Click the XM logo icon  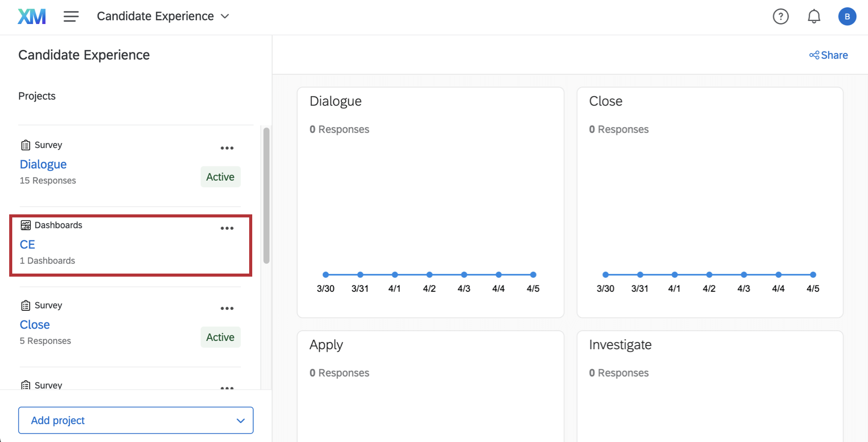(x=32, y=16)
